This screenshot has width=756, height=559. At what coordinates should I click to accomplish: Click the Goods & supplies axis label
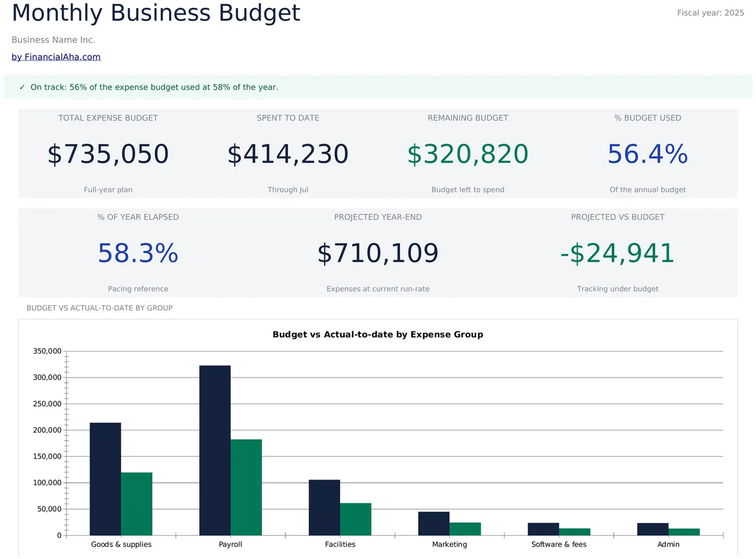tap(121, 545)
